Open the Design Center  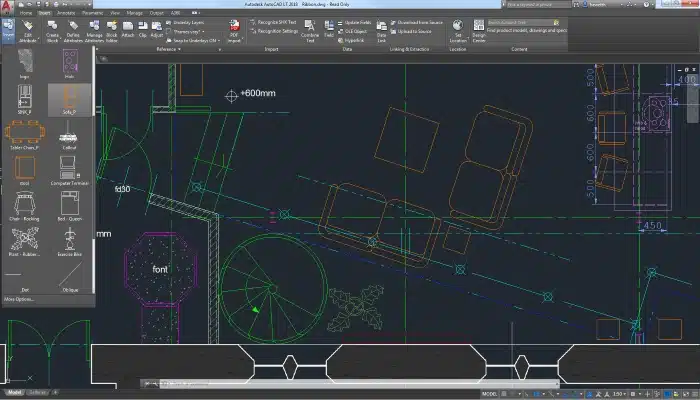479,31
